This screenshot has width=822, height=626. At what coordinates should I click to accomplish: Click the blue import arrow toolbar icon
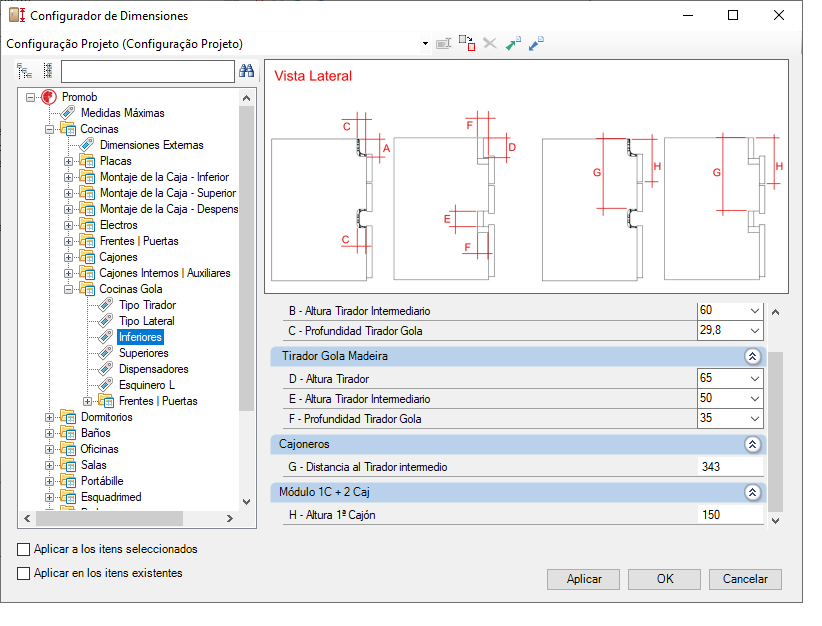point(536,44)
